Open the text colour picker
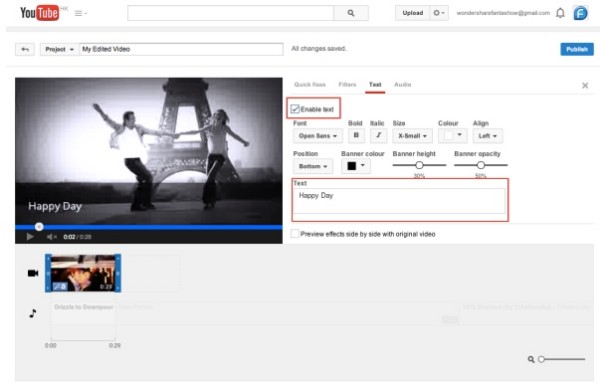The image size is (600, 385). [453, 135]
